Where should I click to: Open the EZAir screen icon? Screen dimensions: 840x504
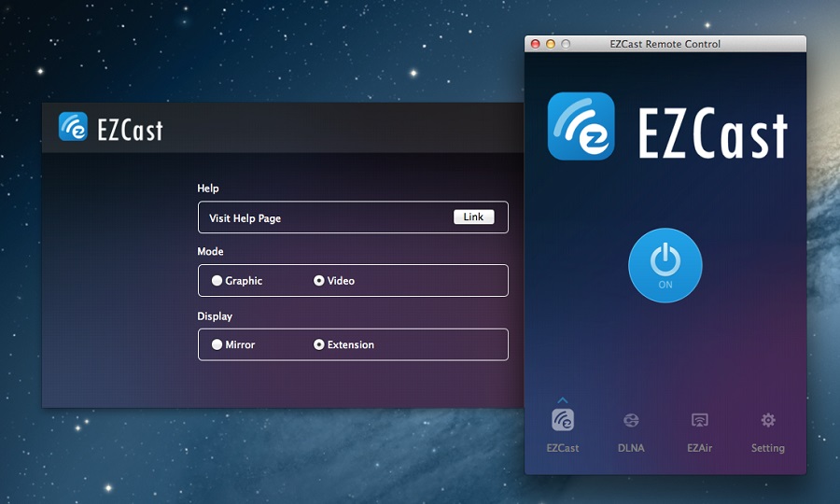coord(700,420)
